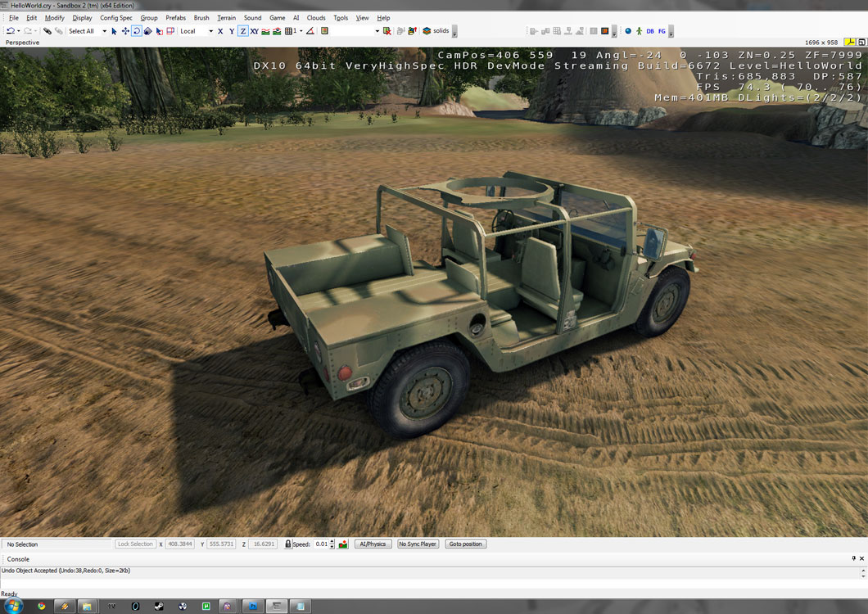
Task: Toggle Snap Angle
Action: [x=310, y=31]
